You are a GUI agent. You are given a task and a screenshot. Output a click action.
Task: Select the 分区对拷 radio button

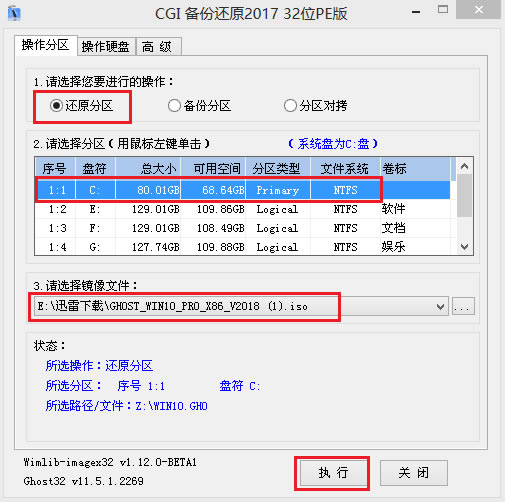(x=315, y=106)
